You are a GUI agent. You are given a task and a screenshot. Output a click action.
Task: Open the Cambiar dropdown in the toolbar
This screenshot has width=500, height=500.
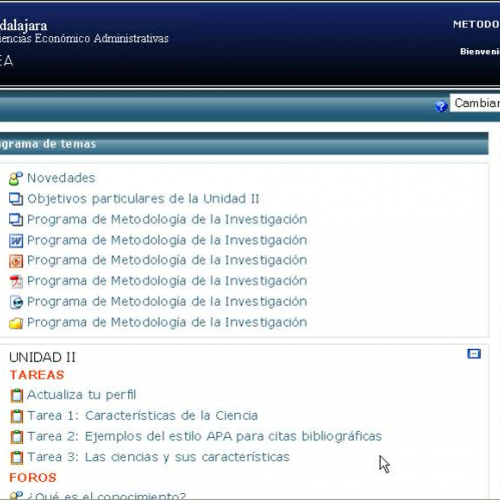(475, 103)
